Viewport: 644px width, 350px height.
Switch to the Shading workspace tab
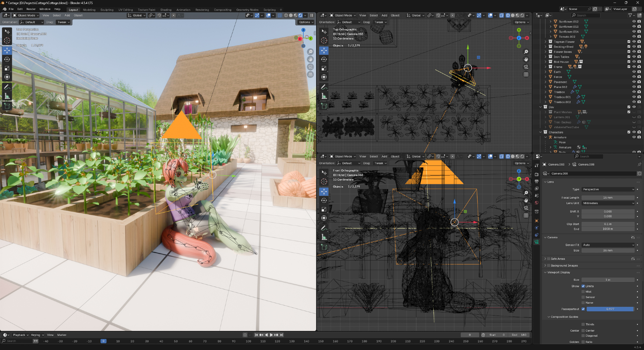(x=166, y=10)
